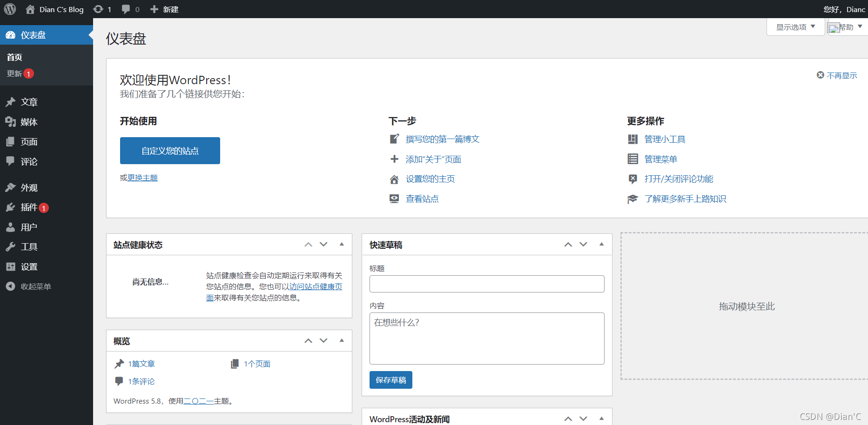
Task: Open 插件 menu in sidebar
Action: (x=47, y=207)
